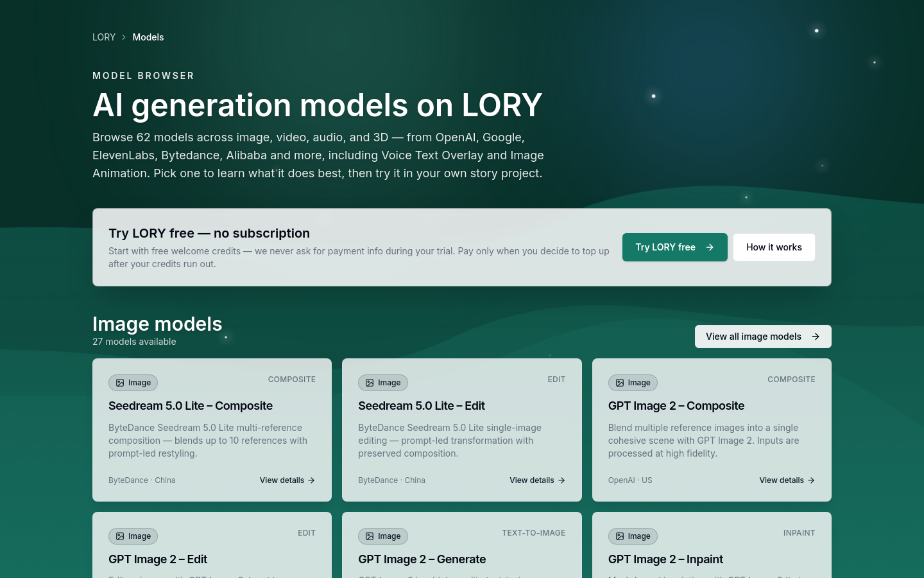Open GPT Image 2 – Edit card title
The width and height of the screenshot is (924, 578).
pos(158,559)
